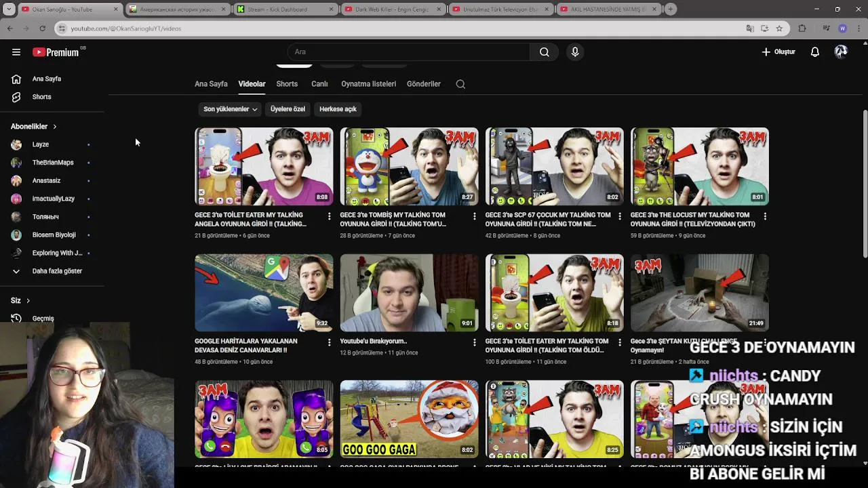The height and width of the screenshot is (488, 868).
Task: Click the YouTube Premium logo
Action: [x=56, y=52]
